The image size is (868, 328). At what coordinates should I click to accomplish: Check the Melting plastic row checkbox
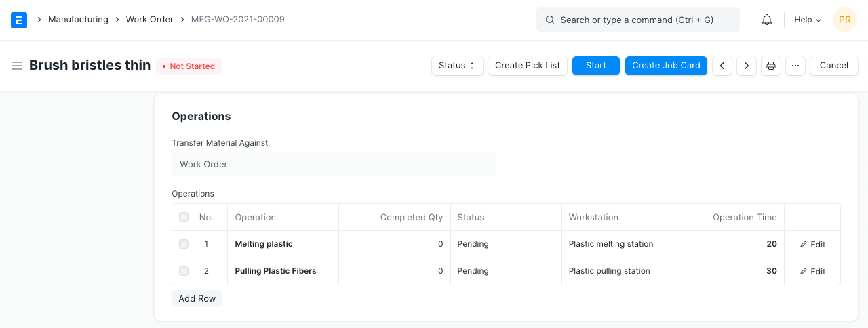[x=184, y=244]
